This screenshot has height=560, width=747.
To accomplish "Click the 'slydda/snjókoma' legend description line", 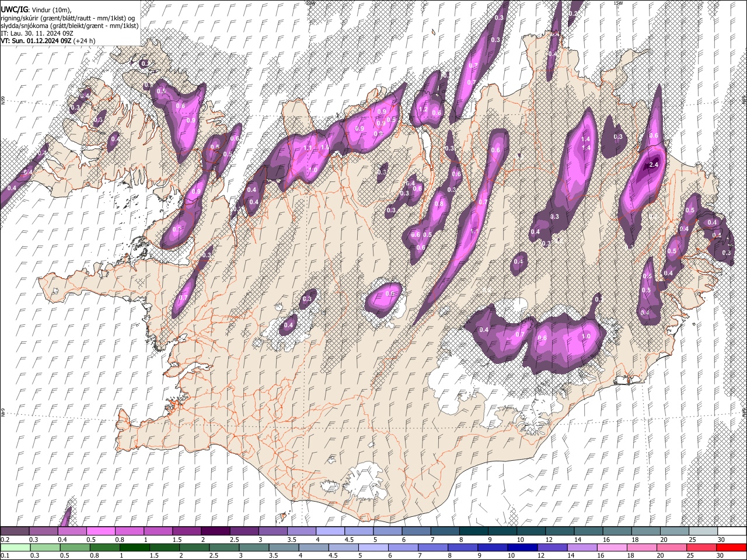I will pyautogui.click(x=70, y=26).
